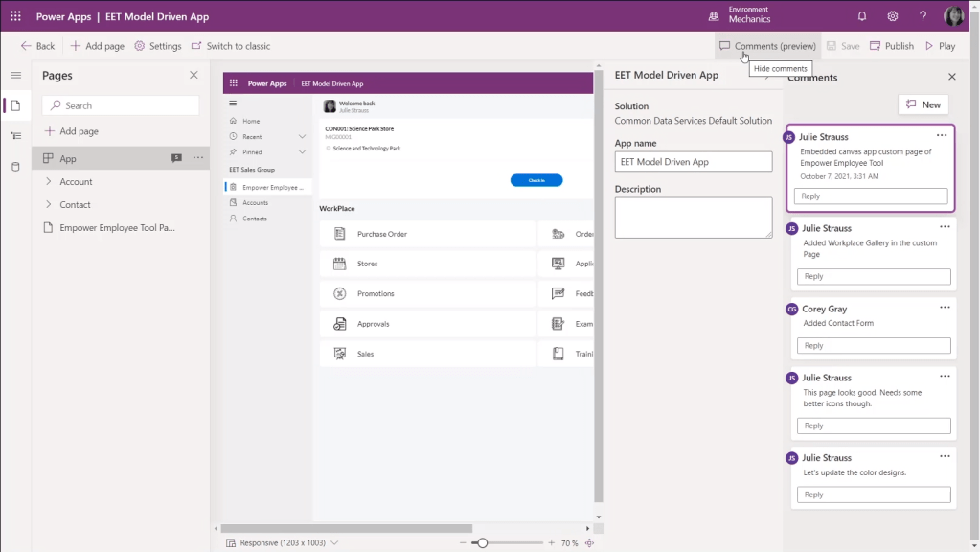Open more options on Corey Gray comment
The height and width of the screenshot is (552, 980).
point(945,307)
